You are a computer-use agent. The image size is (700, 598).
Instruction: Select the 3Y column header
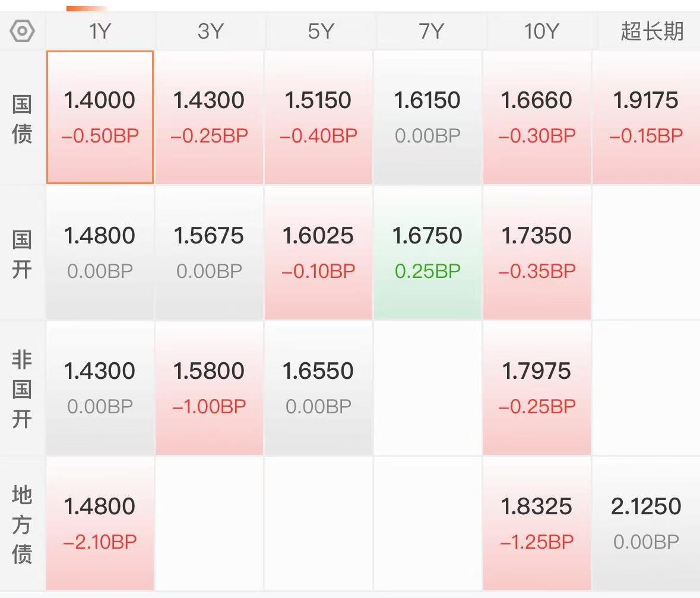tap(210, 31)
